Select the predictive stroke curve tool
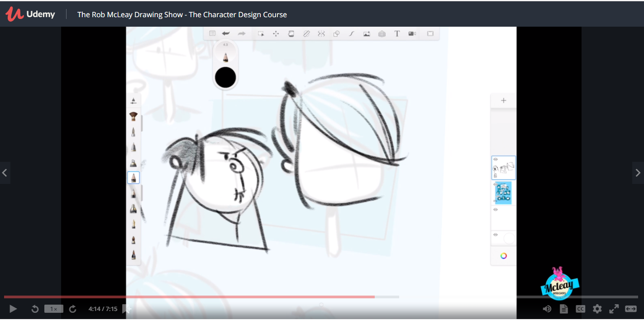 [352, 33]
